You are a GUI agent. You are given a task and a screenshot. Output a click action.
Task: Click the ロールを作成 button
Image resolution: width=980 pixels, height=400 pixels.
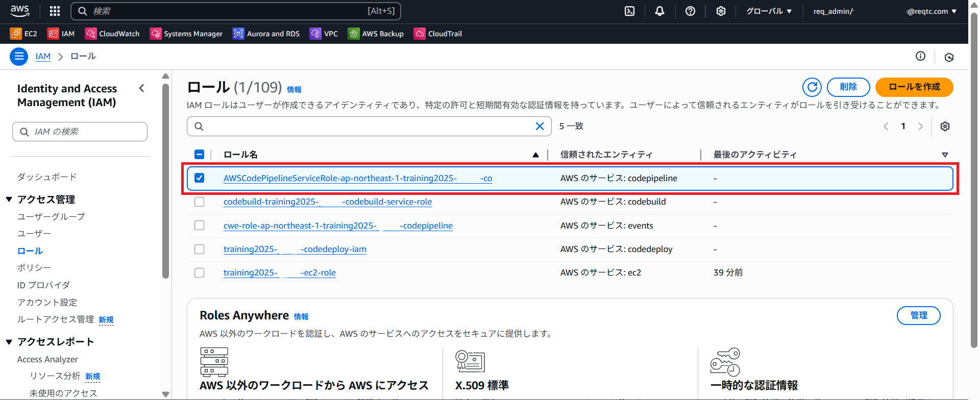[914, 87]
